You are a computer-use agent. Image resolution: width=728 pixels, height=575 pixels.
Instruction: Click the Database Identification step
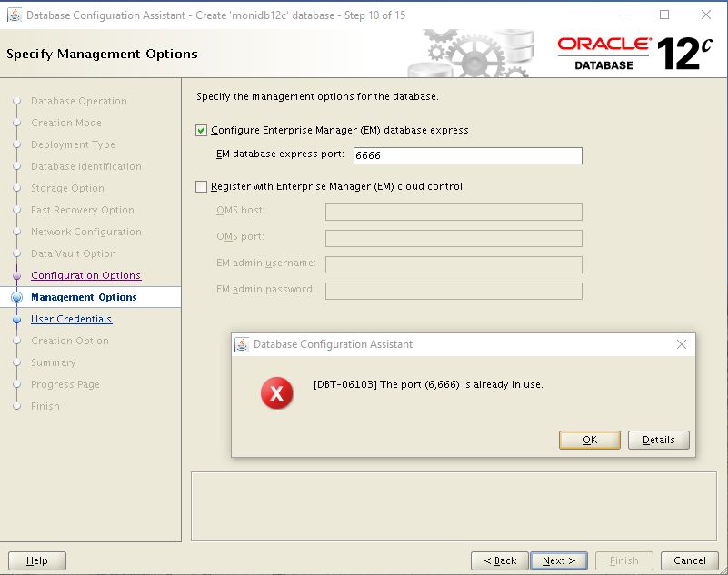[x=86, y=166]
